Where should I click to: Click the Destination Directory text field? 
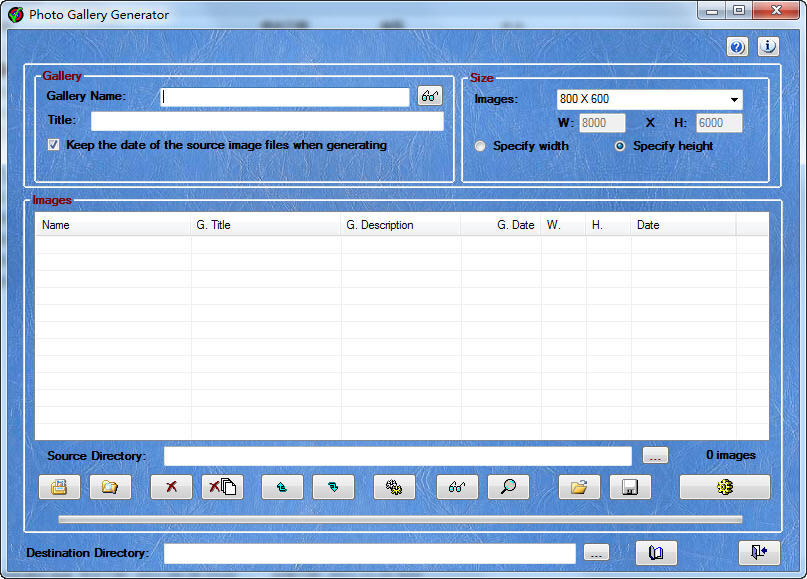coord(370,554)
